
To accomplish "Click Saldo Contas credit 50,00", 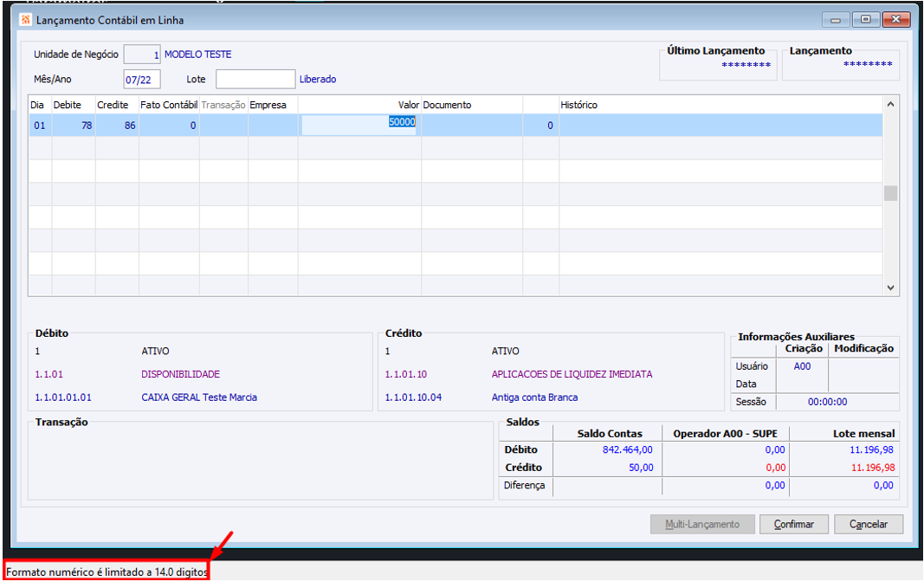I will [x=641, y=468].
